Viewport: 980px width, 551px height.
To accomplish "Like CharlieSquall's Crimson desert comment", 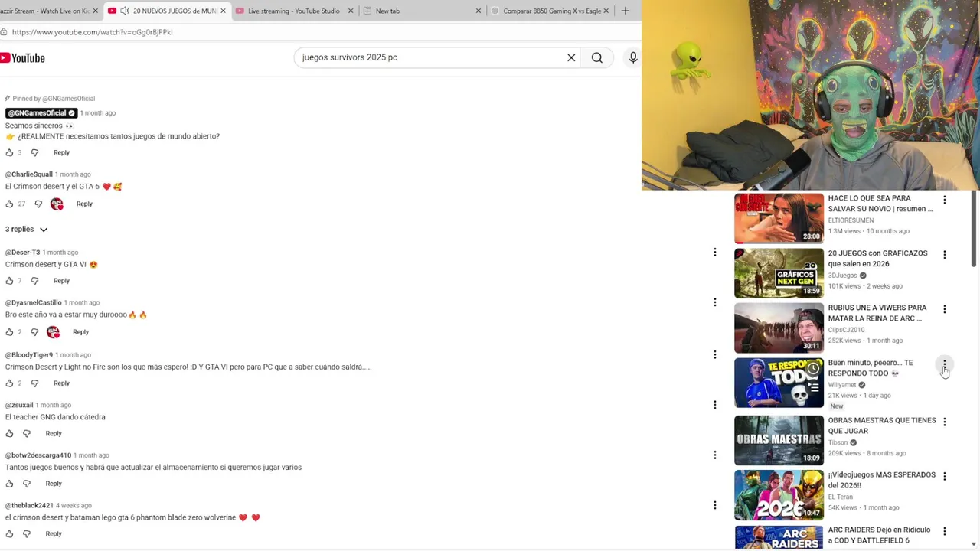I will 10,204.
